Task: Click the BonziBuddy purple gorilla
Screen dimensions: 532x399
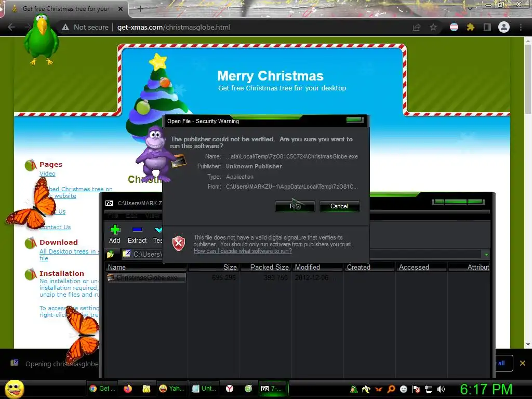Action: [x=155, y=153]
